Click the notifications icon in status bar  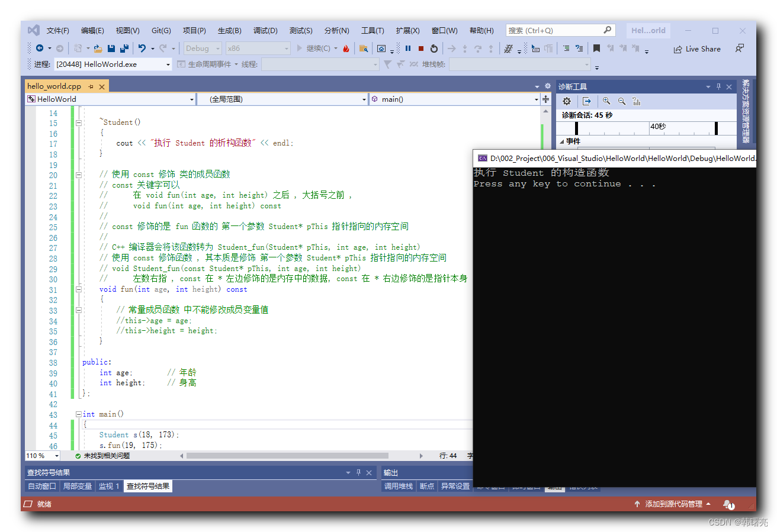point(728,504)
